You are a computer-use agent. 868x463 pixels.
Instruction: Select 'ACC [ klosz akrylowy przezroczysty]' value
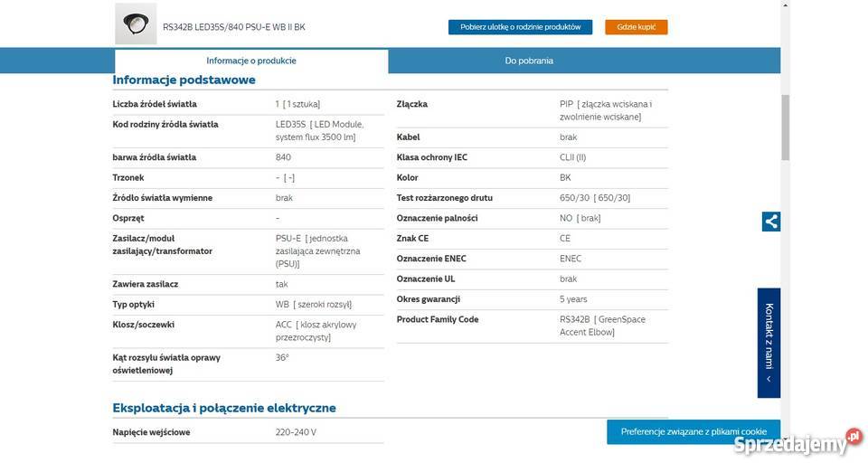click(316, 331)
